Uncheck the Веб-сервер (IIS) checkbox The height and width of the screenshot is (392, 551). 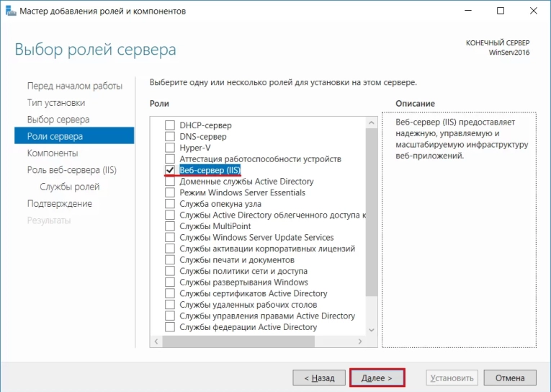click(x=170, y=170)
